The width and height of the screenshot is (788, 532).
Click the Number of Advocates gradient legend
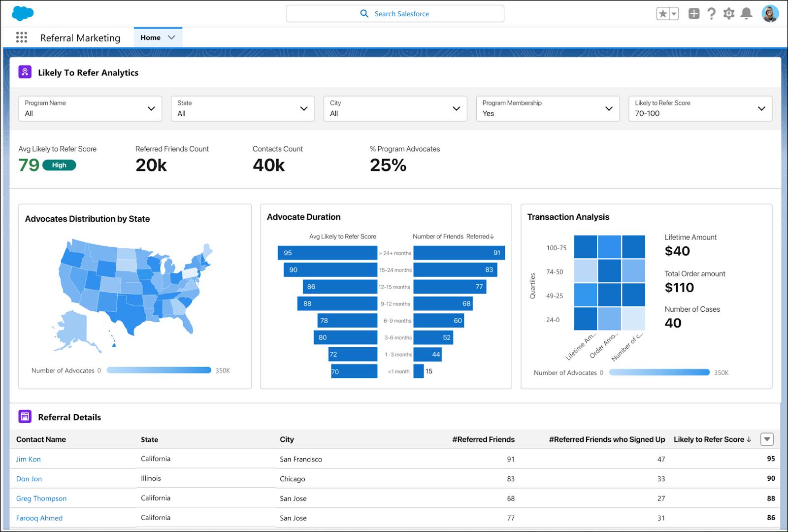click(159, 370)
